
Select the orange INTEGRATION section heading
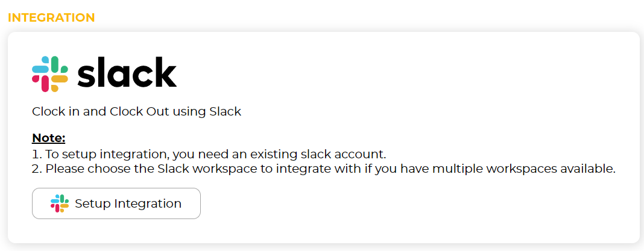[51, 17]
